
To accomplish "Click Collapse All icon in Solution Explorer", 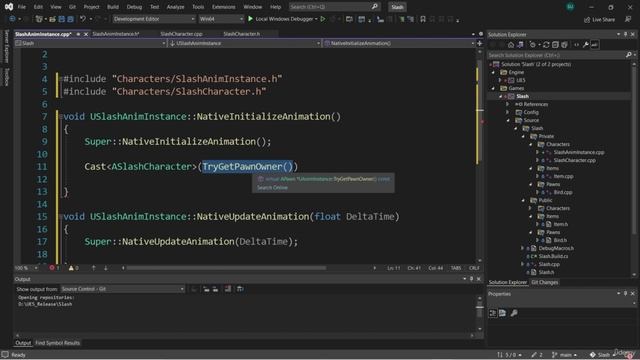I will tap(555, 45).
